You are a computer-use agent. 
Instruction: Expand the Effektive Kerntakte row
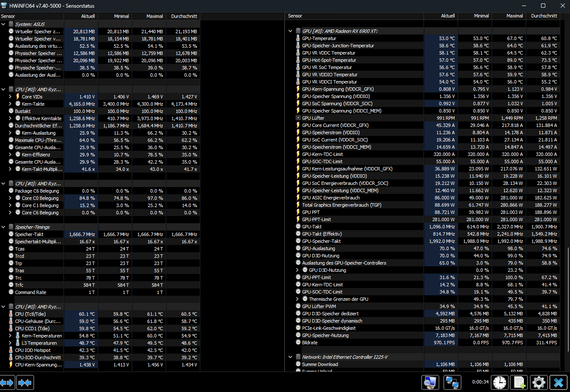[x=10, y=118]
